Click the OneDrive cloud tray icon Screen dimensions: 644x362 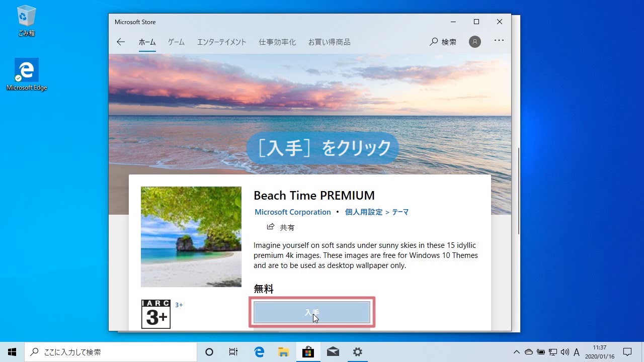point(528,352)
